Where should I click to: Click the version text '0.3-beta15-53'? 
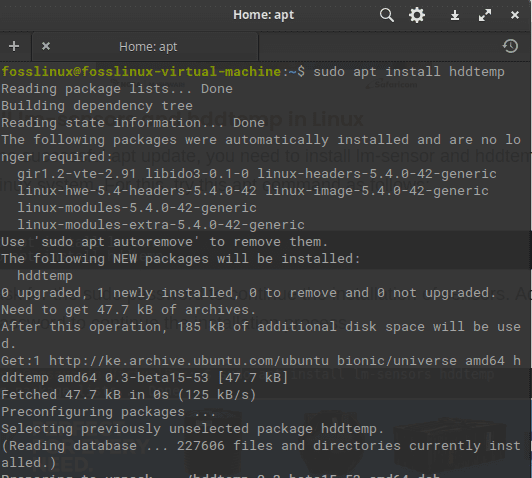(157, 378)
